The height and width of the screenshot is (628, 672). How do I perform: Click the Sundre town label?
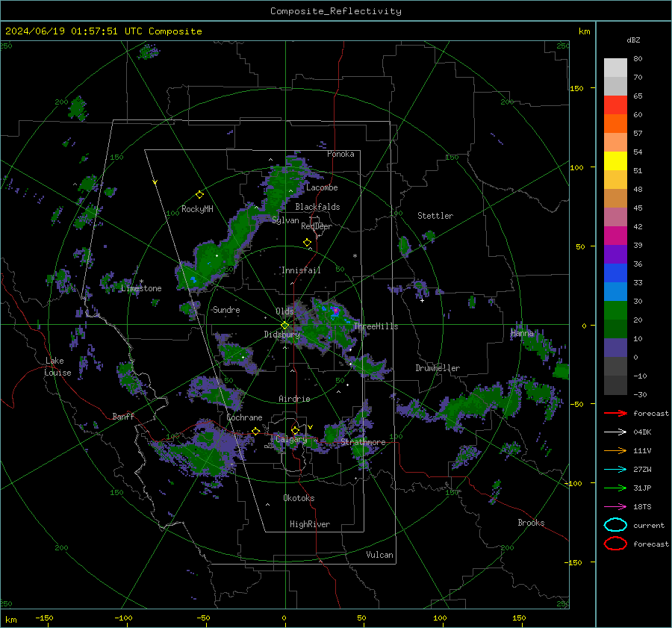tap(226, 310)
